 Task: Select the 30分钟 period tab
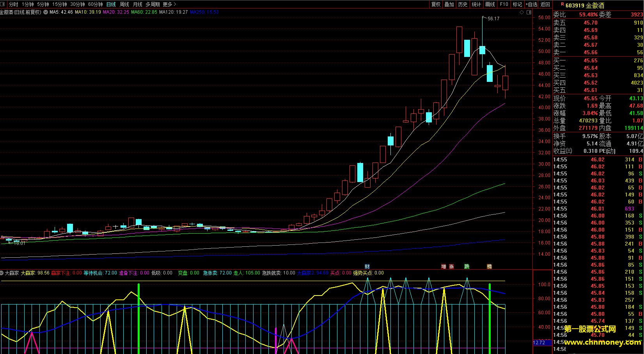pyautogui.click(x=77, y=4)
